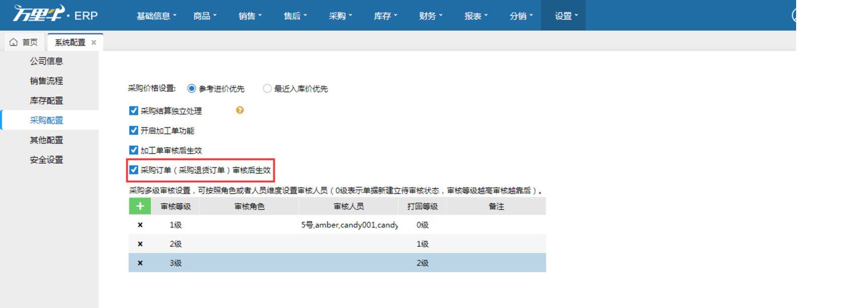Delete the 3级 audit row

(x=140, y=263)
